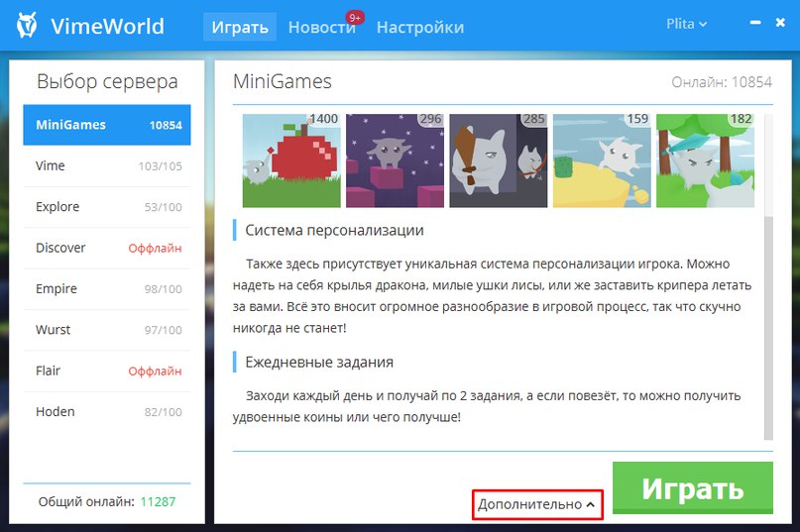Image resolution: width=800 pixels, height=532 pixels.
Task: Select the Wurst server
Action: (x=107, y=330)
